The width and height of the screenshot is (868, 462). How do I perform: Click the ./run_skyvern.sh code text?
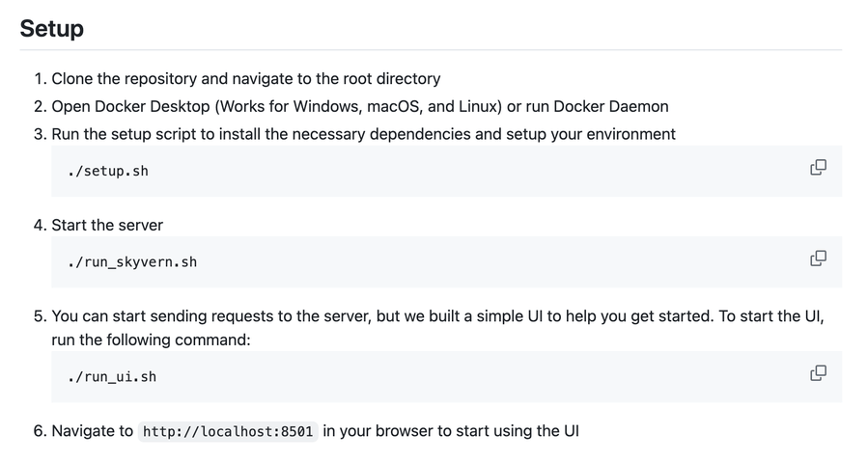[x=131, y=262]
